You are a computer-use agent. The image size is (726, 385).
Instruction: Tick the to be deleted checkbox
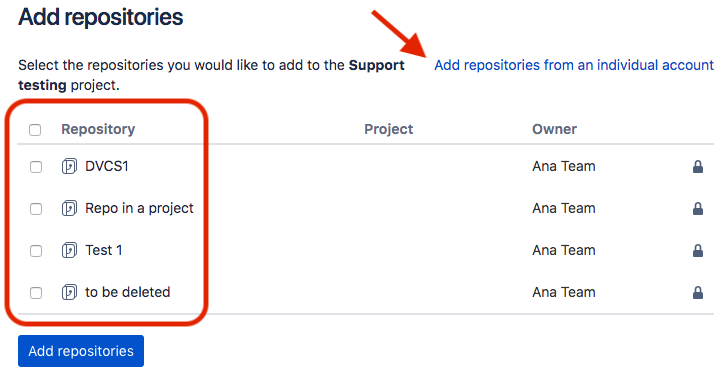[x=36, y=293]
